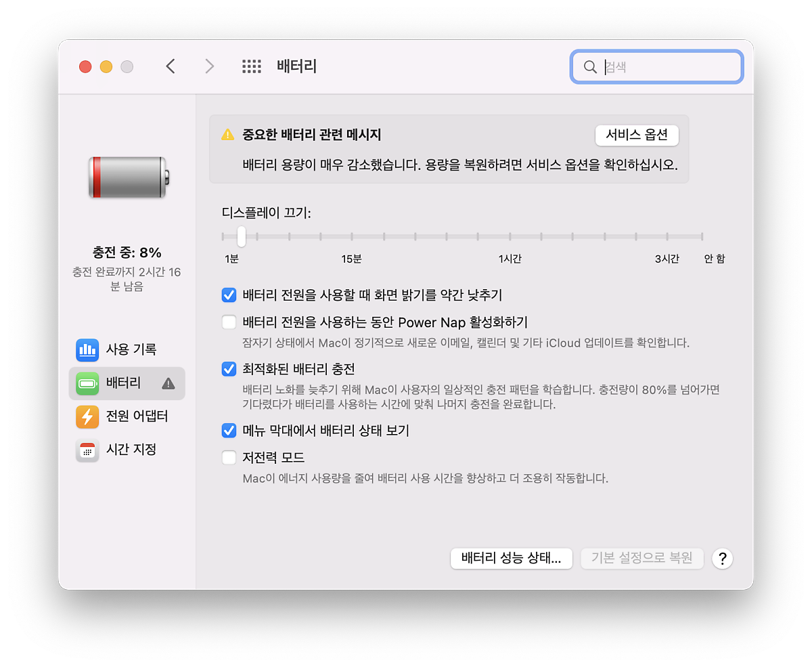The height and width of the screenshot is (667, 812).
Task: Open 사용 기록 sidebar section
Action: coord(127,350)
